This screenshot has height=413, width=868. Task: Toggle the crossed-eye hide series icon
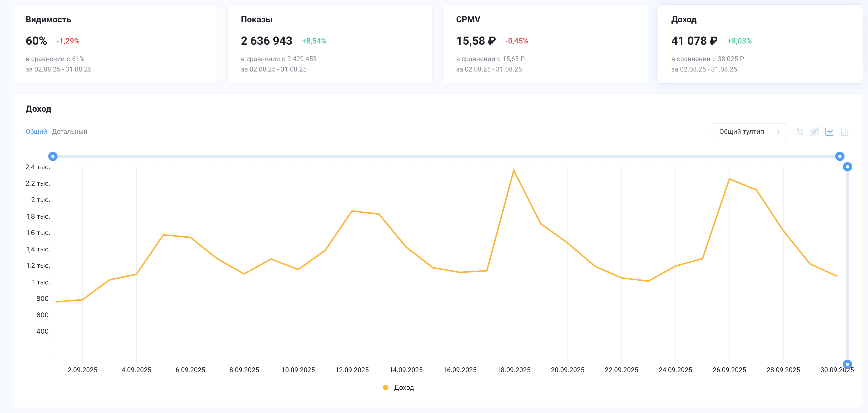click(814, 132)
